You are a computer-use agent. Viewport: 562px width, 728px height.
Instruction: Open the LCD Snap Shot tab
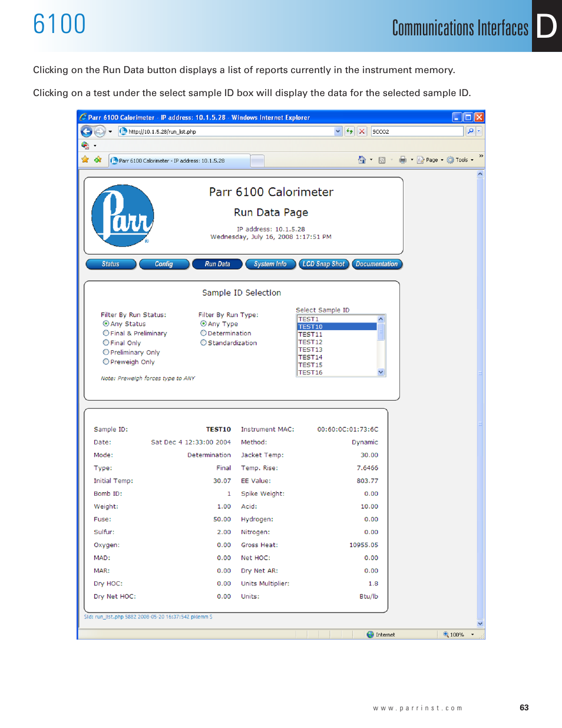[323, 264]
